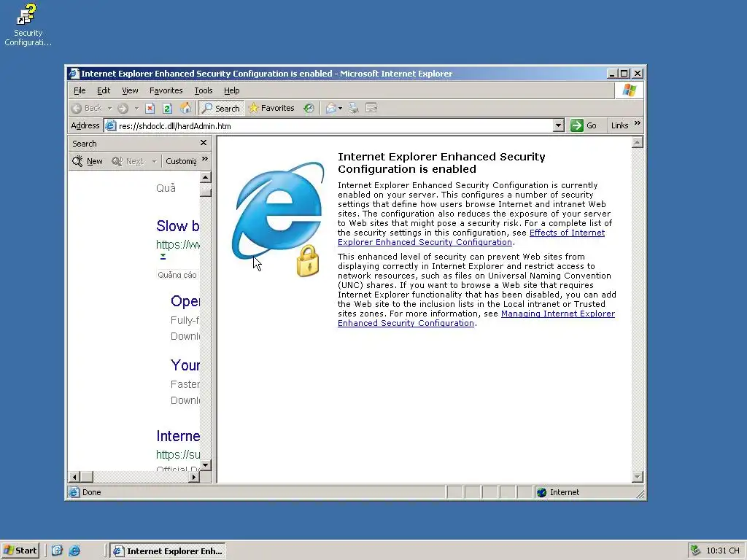Launch Internet Explorer from Quick Launch
This screenshot has width=747, height=560.
coord(75,551)
